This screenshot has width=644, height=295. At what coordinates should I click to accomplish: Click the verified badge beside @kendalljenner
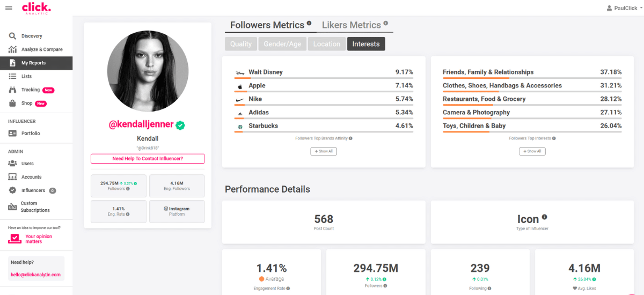tap(181, 125)
